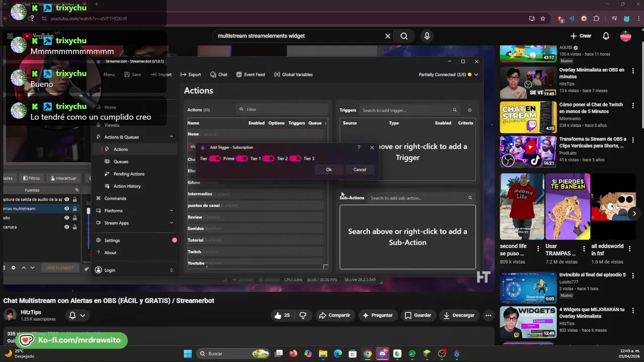Open more video actions menu
The height and width of the screenshot is (362, 644).
488,315
